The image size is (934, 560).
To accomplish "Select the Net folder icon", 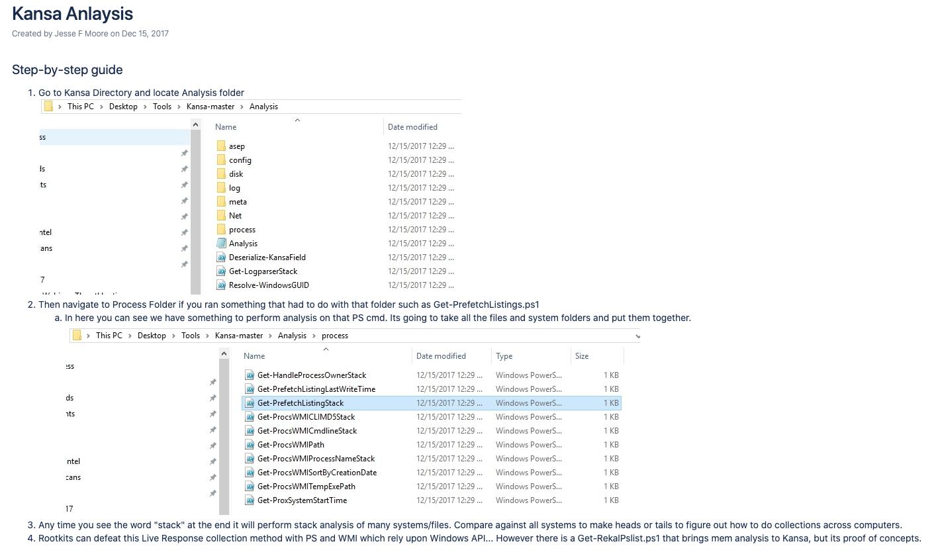I will coord(221,216).
